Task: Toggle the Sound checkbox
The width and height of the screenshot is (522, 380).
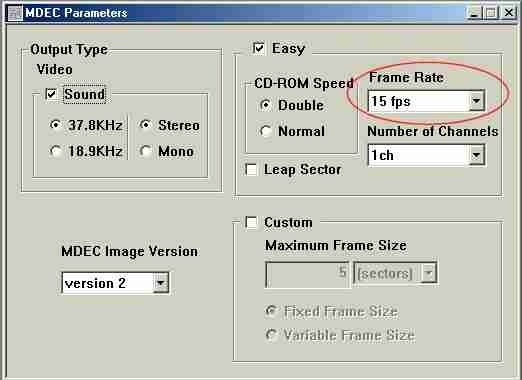Action: [x=51, y=94]
